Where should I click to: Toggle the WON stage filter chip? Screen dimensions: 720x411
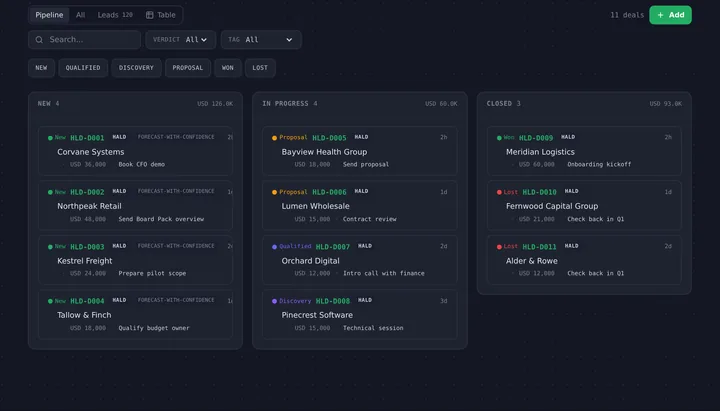pyautogui.click(x=228, y=68)
